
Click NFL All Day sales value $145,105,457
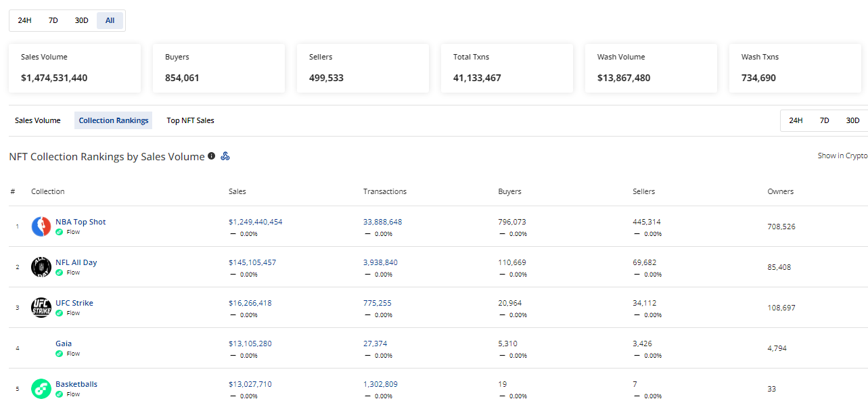click(x=252, y=262)
